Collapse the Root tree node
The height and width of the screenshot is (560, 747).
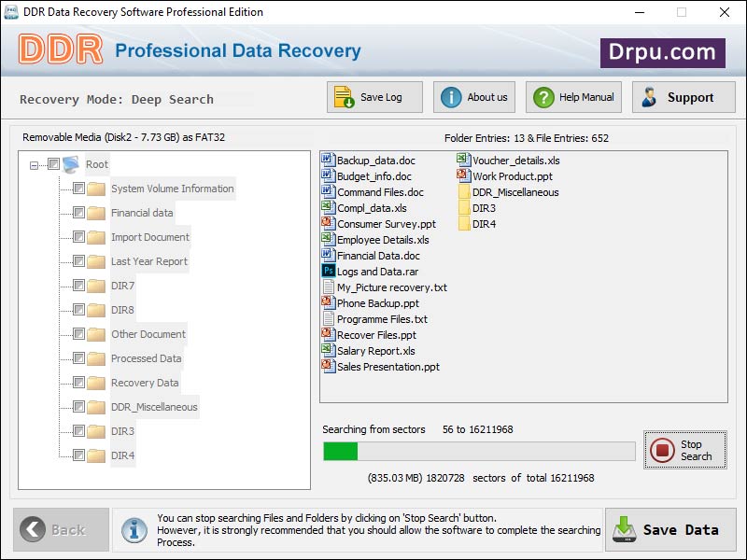(x=34, y=165)
